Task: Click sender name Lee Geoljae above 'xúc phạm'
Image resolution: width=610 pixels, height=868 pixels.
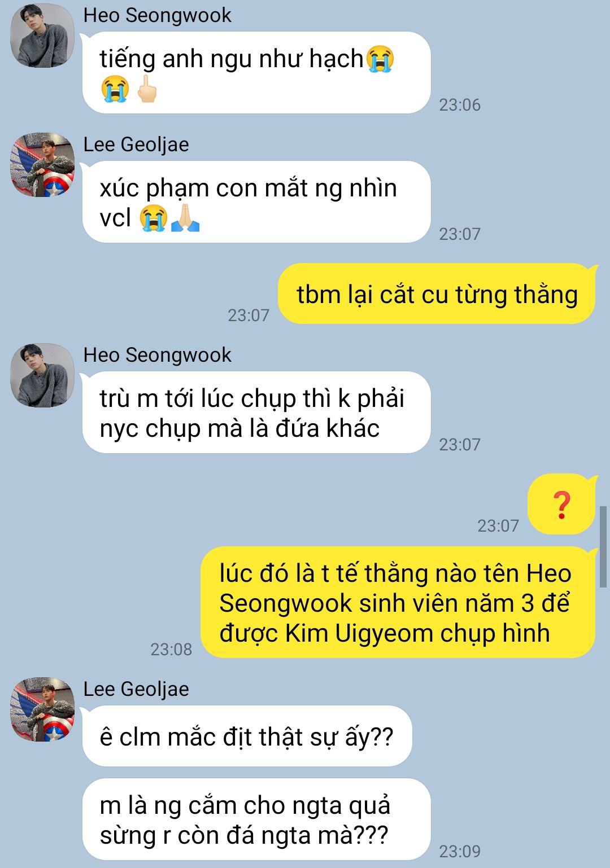Action: tap(136, 144)
